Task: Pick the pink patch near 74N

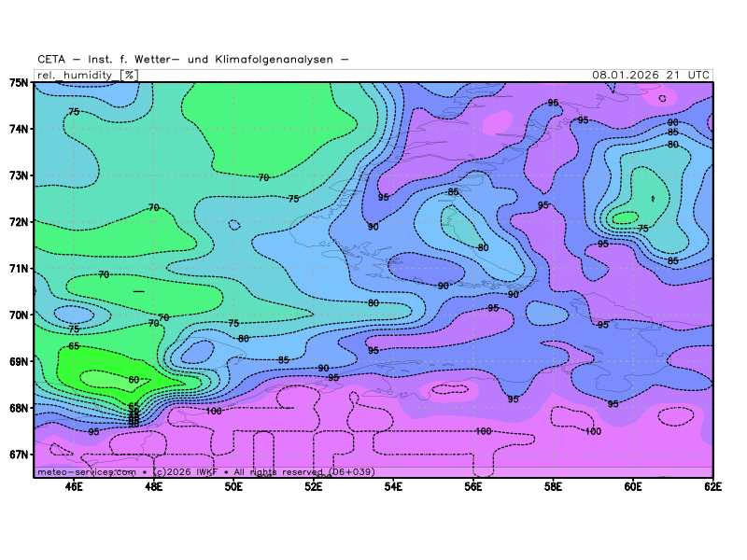Action: coord(499,122)
